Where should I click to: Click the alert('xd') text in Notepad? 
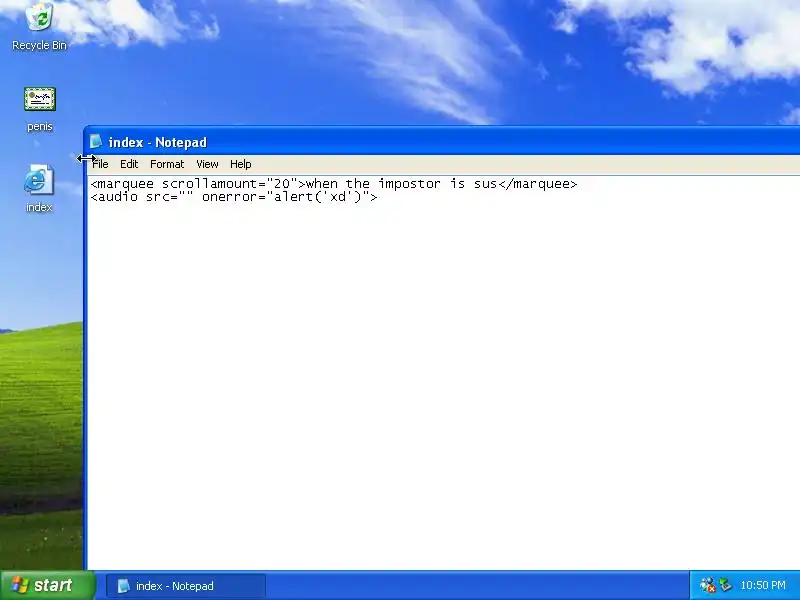[318, 197]
